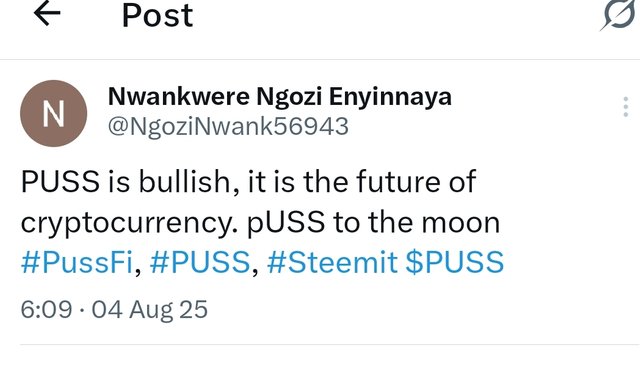Open the $PUSS cashtag

pos(455,262)
